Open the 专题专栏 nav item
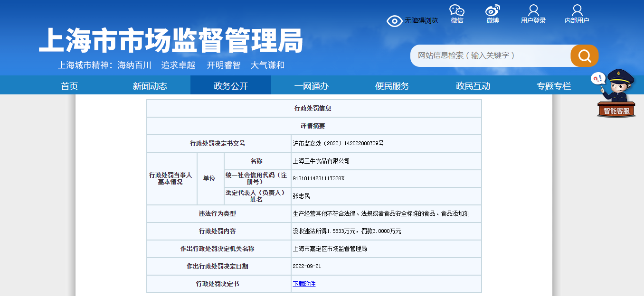The width and height of the screenshot is (644, 296). click(554, 86)
